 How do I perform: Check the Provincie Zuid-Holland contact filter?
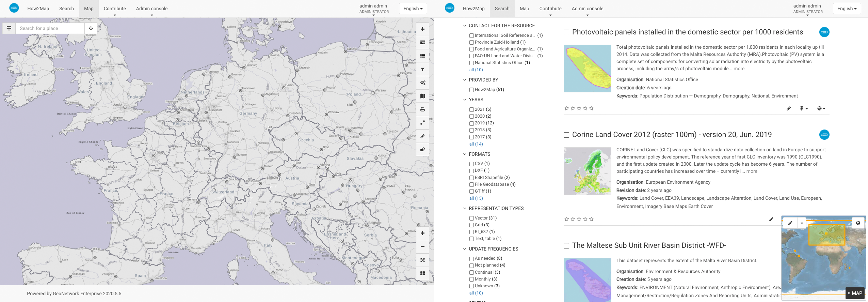(471, 42)
